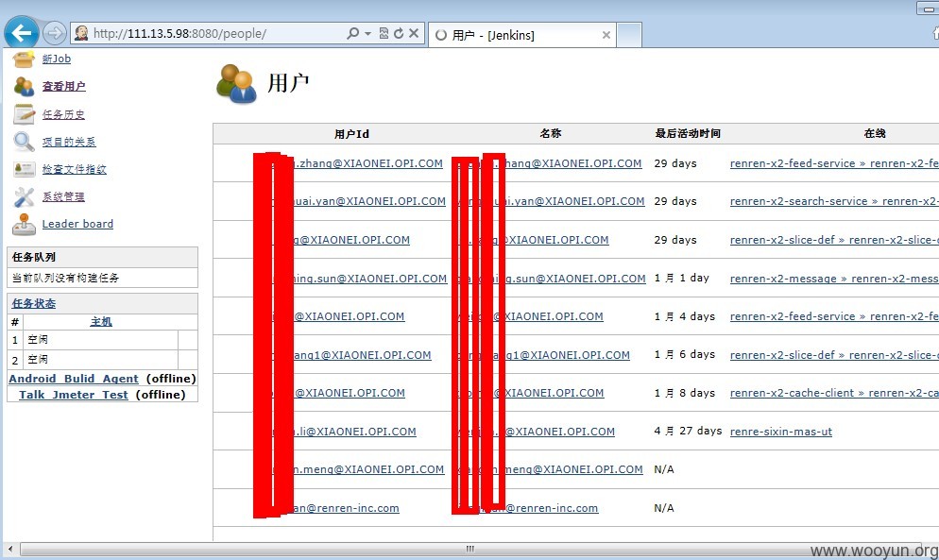The height and width of the screenshot is (560, 939).
Task: Open renre-sixin-mas-ut project link
Action: coord(781,432)
